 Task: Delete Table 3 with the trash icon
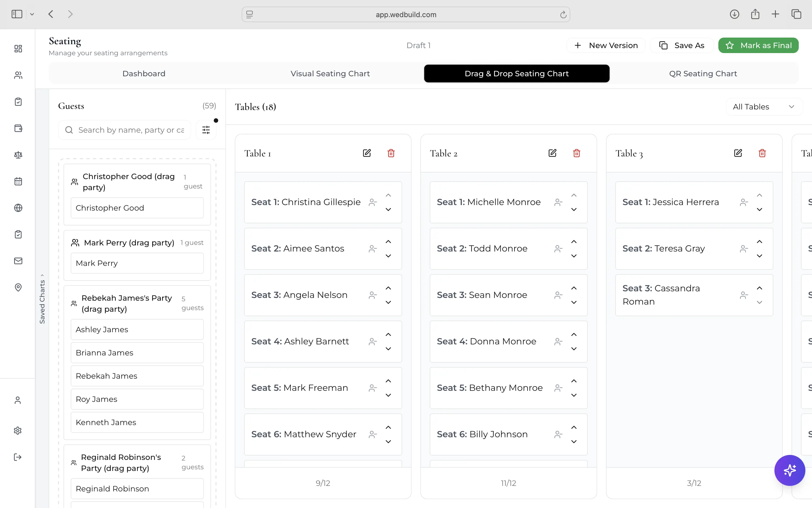click(x=762, y=153)
